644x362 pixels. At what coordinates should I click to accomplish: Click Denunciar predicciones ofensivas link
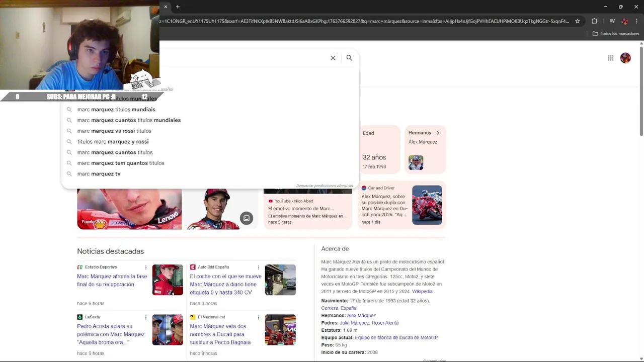click(x=325, y=186)
